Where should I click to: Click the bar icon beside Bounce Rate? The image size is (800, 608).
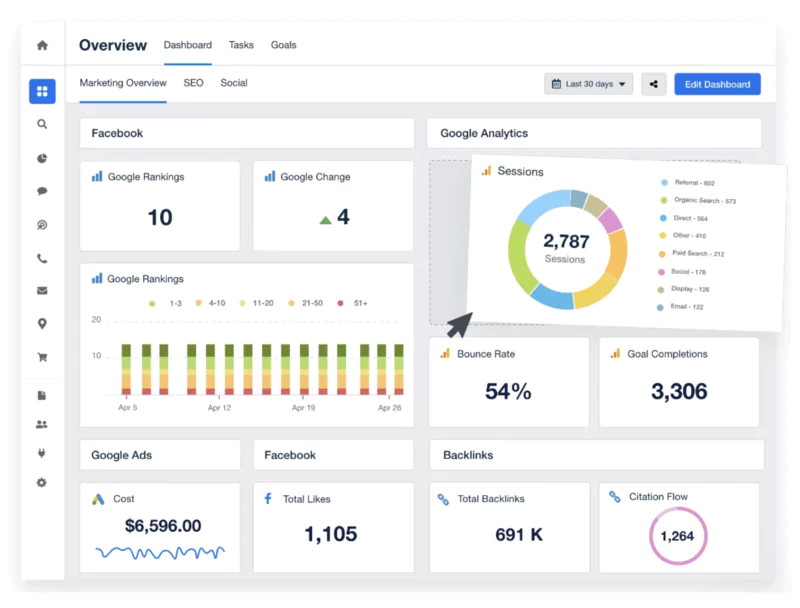(445, 353)
